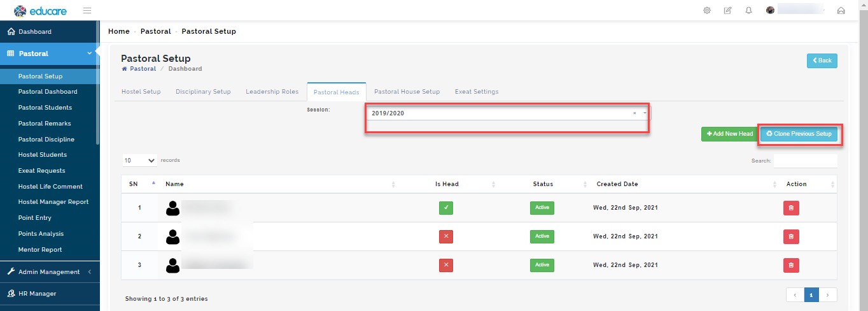Click the inbox tray icon at top right
This screenshot has width=868, height=311.
841,10
